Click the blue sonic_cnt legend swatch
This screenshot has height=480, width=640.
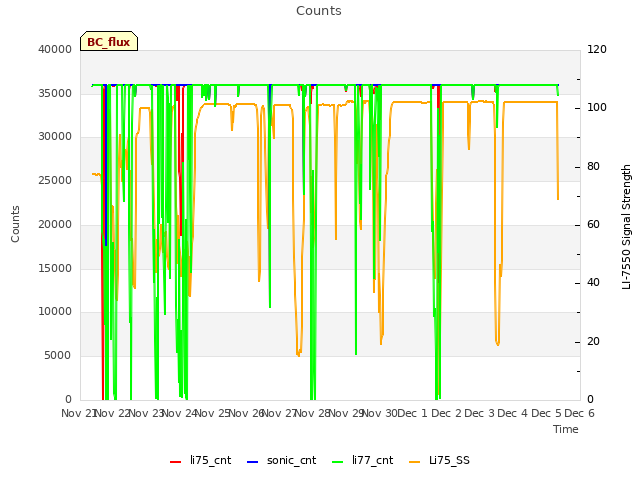click(x=253, y=462)
